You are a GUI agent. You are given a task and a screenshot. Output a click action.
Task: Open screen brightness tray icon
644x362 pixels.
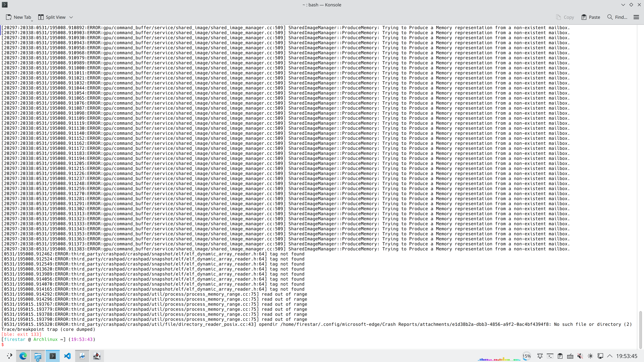tap(590, 356)
